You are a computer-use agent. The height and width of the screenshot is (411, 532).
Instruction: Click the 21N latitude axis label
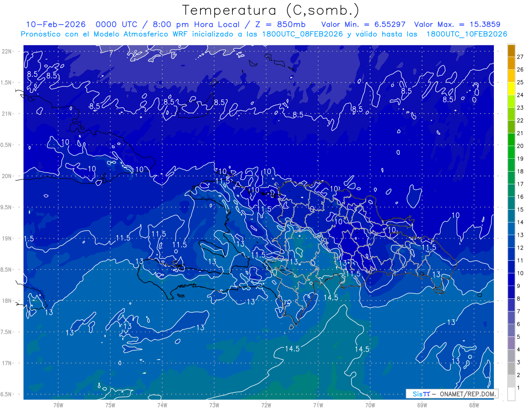point(6,114)
